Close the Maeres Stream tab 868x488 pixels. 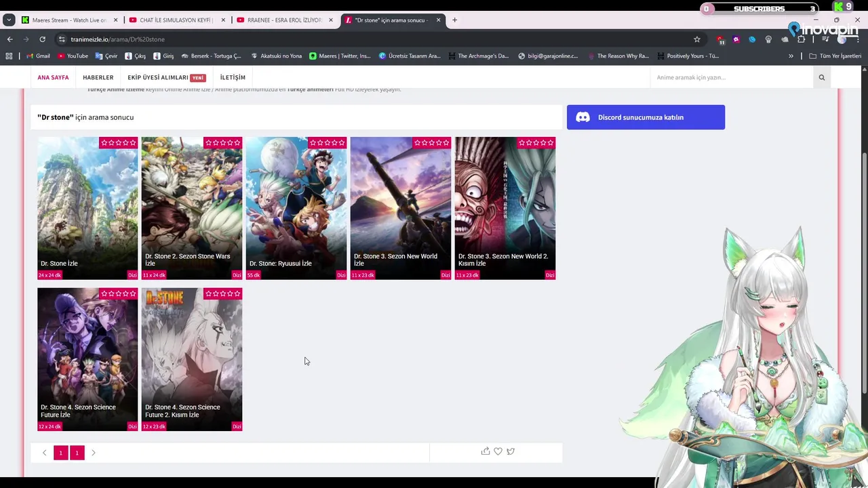click(x=115, y=20)
